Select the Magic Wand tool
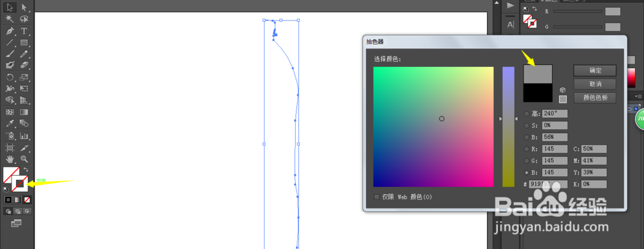This screenshot has height=249, width=644. (x=10, y=19)
